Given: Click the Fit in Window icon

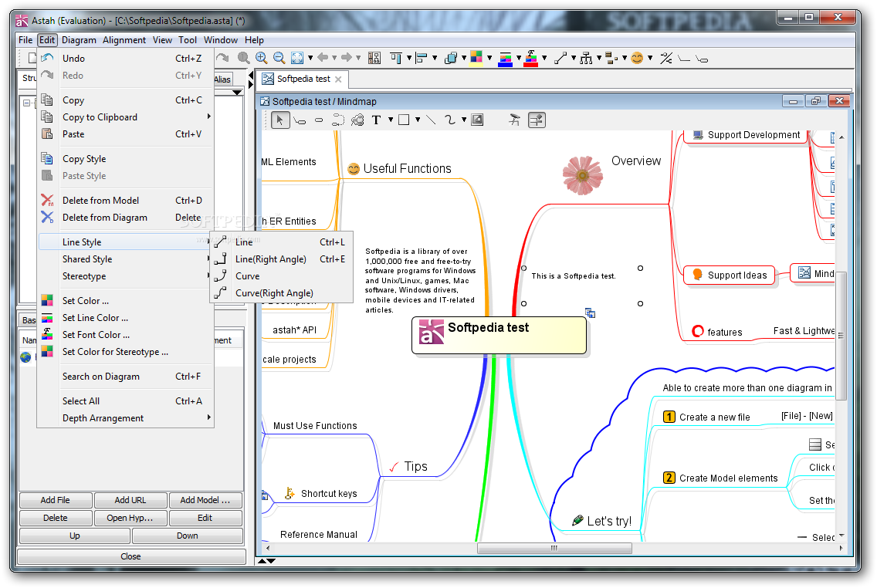Looking at the screenshot, I should [x=297, y=58].
